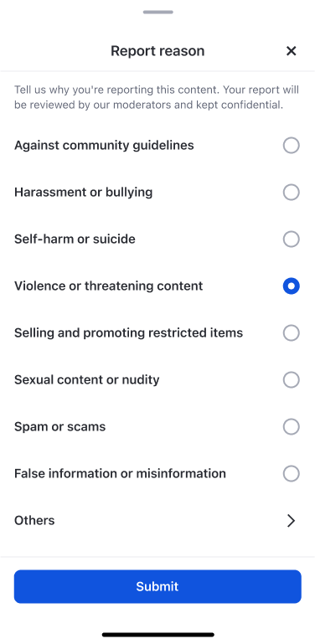
Task: Select Against community guidelines radio button
Action: coord(292,146)
